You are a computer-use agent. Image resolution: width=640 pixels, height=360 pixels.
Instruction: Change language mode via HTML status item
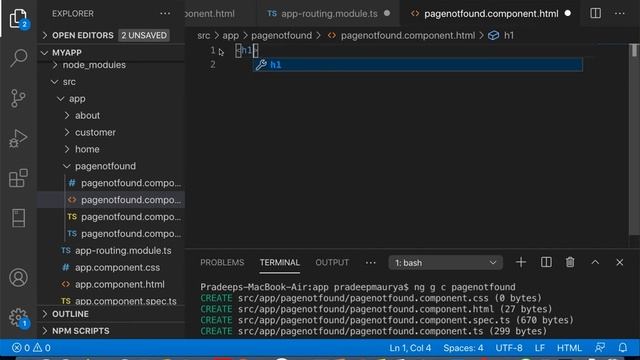click(x=569, y=348)
